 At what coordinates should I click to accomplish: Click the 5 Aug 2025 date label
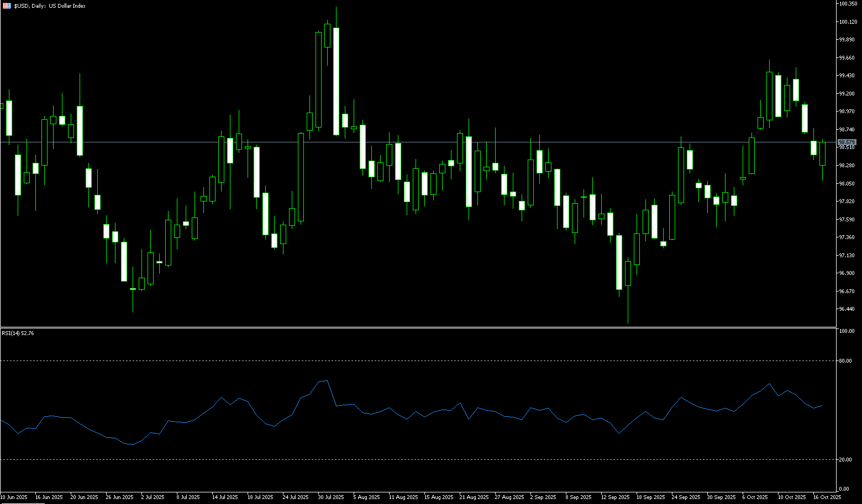(x=366, y=497)
